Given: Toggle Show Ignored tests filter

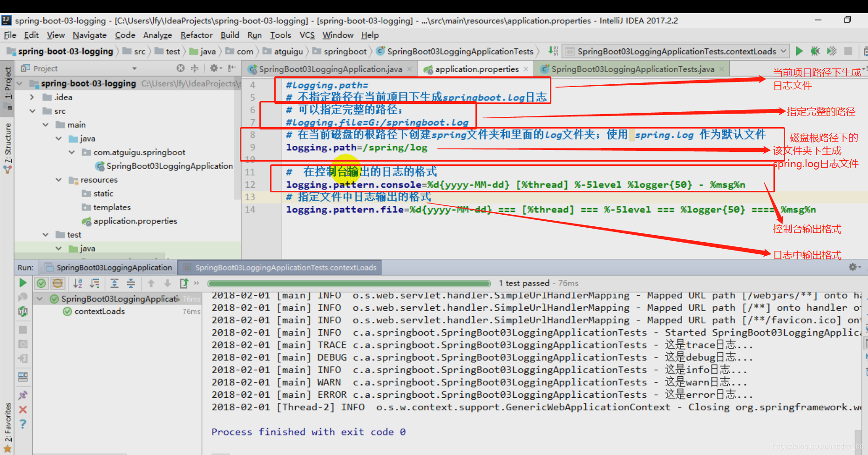Looking at the screenshot, I should coord(58,283).
